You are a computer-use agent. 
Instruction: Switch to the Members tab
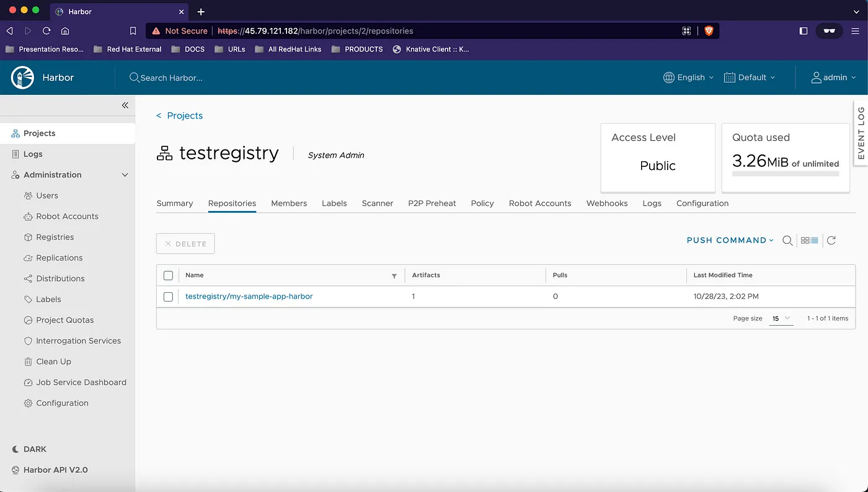coord(289,204)
